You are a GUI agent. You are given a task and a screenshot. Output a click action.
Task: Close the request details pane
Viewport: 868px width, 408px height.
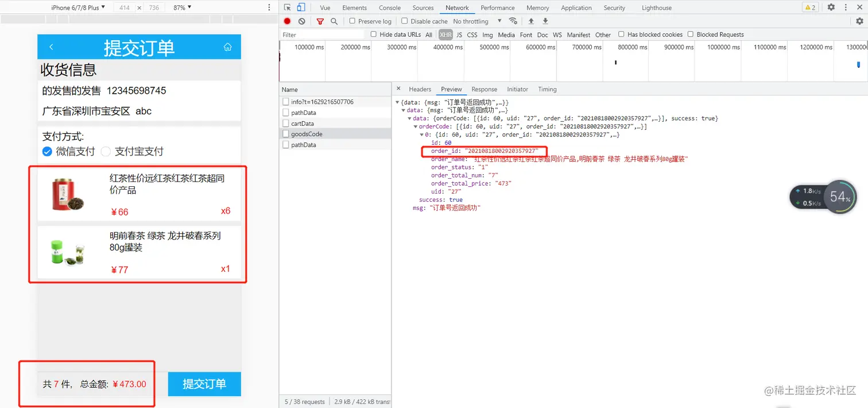[x=398, y=89]
